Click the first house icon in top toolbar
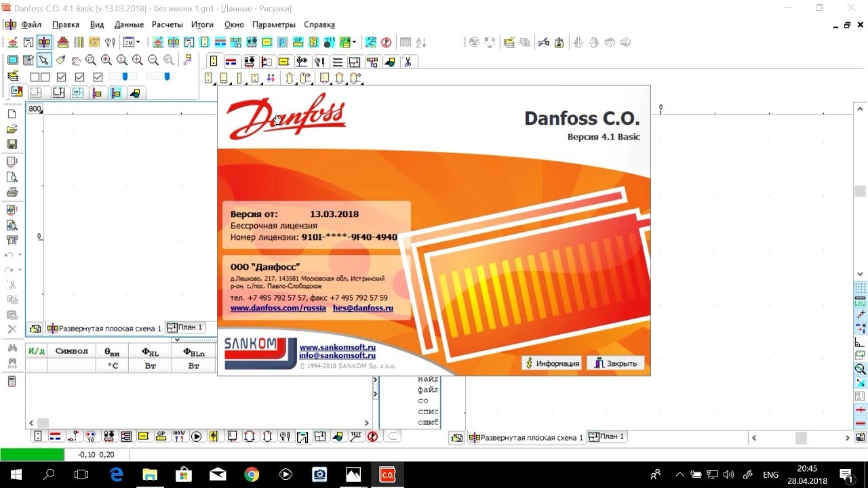The image size is (868, 488). click(x=13, y=42)
